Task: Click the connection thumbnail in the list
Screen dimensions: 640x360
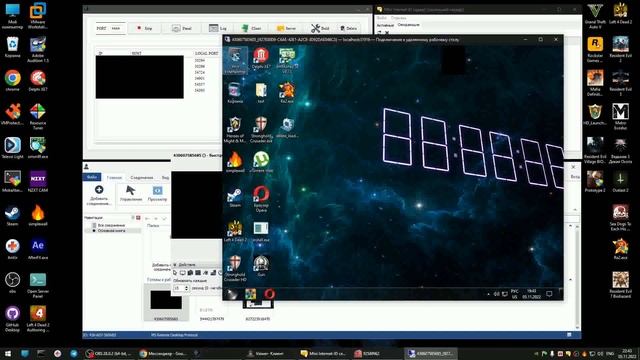Action: tap(166, 302)
